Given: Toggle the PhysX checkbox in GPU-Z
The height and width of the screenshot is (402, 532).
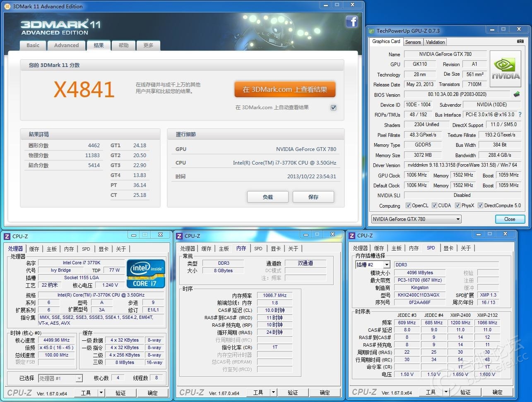Looking at the screenshot, I should point(457,205).
